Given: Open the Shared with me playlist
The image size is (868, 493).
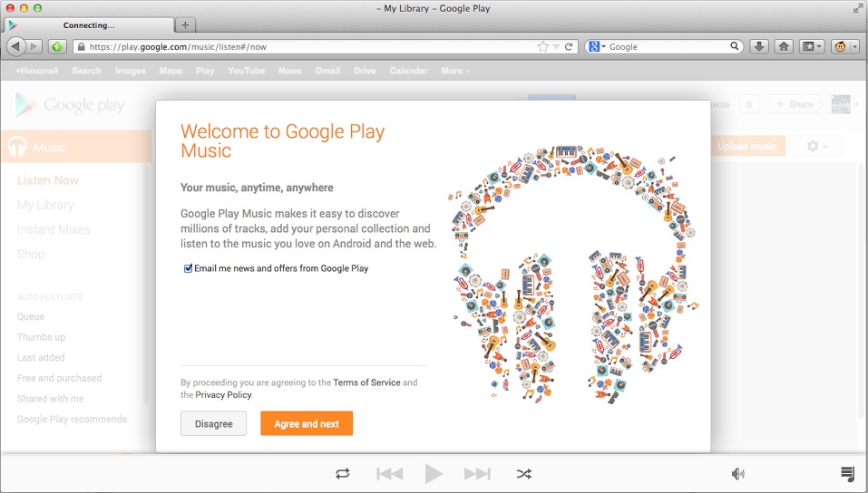Looking at the screenshot, I should point(51,399).
